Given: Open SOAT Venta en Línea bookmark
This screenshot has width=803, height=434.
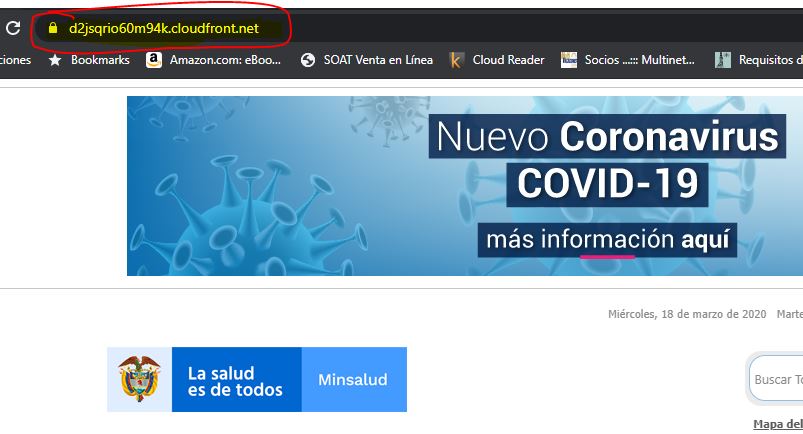Looking at the screenshot, I should click(x=378, y=60).
